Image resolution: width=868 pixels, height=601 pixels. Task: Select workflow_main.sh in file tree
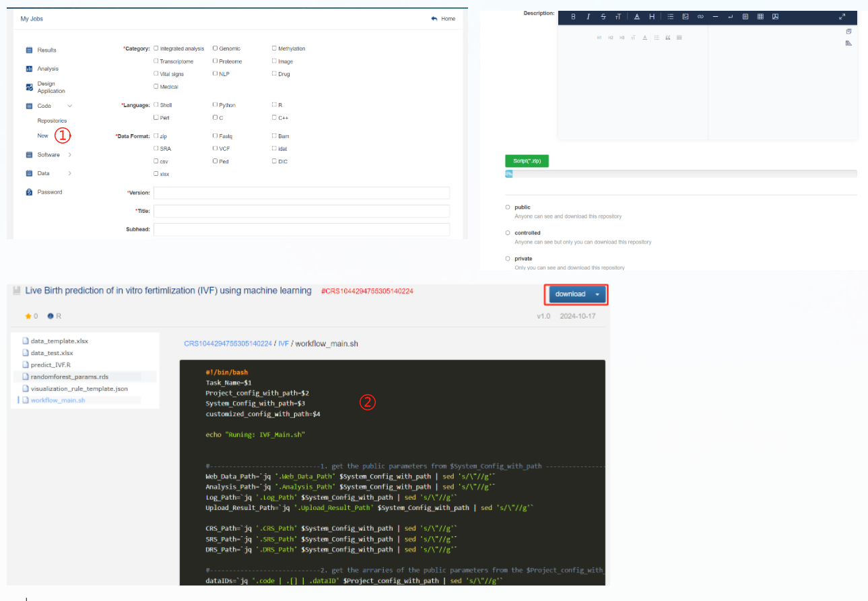coord(58,400)
